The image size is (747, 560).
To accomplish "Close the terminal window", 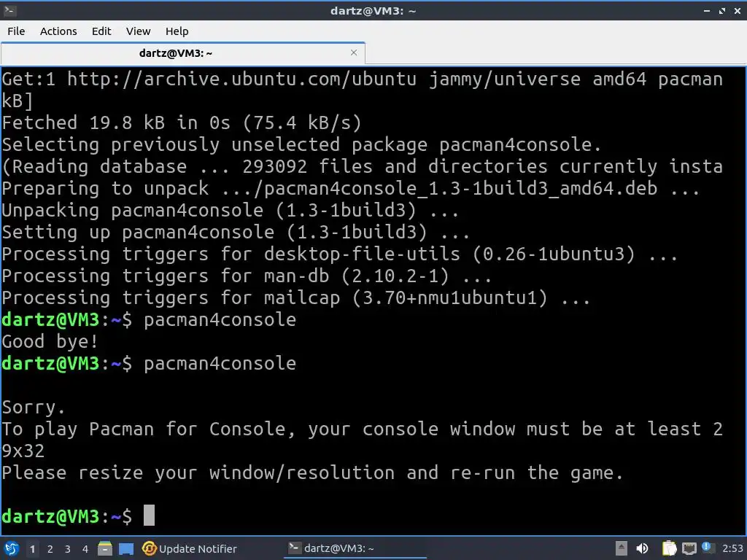I will [737, 10].
